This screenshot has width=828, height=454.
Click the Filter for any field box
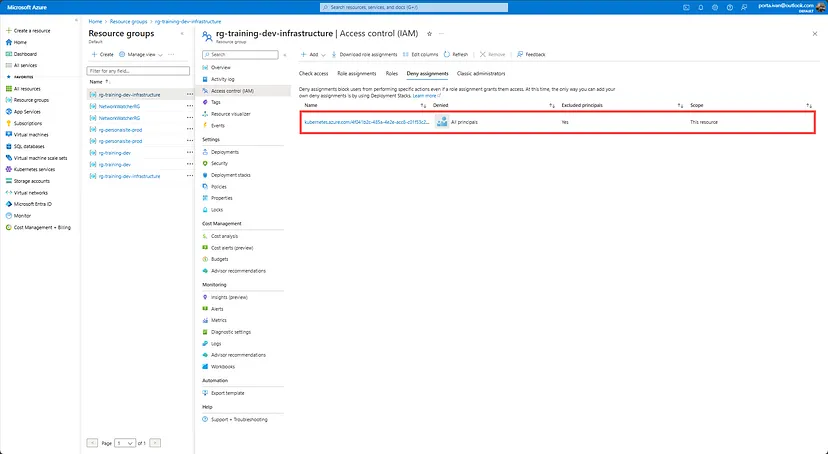[x=138, y=71]
